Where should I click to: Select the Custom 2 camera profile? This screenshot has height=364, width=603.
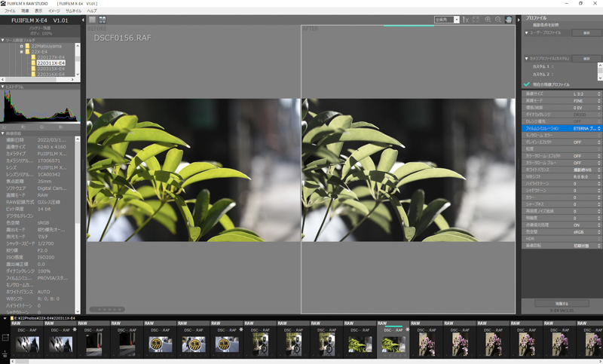543,74
